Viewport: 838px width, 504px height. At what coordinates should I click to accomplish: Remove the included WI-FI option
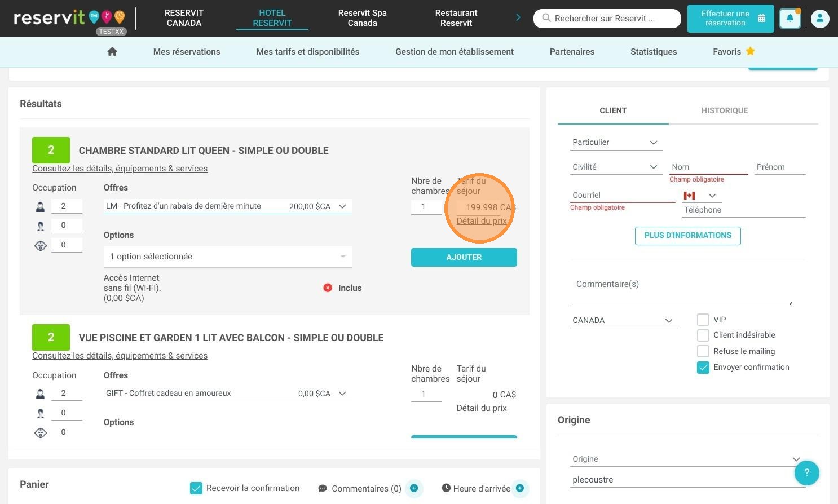328,288
